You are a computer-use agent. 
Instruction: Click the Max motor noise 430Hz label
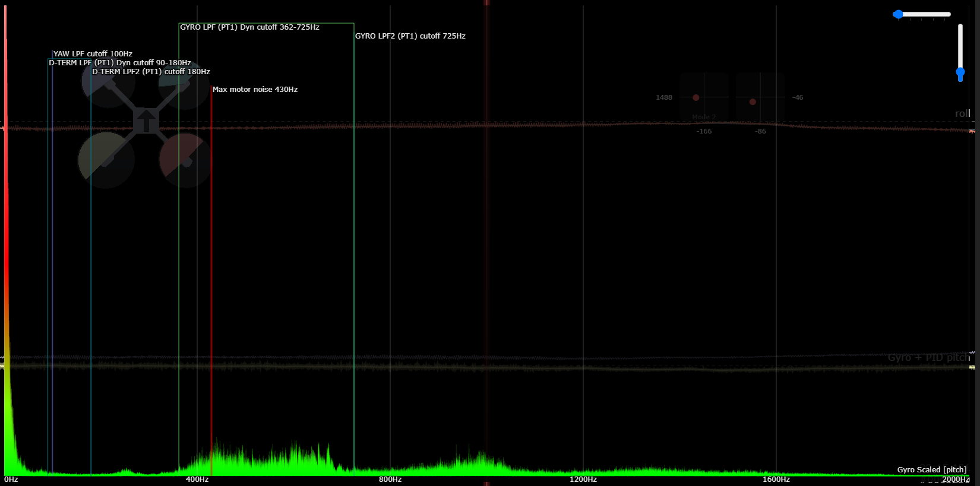pos(255,90)
